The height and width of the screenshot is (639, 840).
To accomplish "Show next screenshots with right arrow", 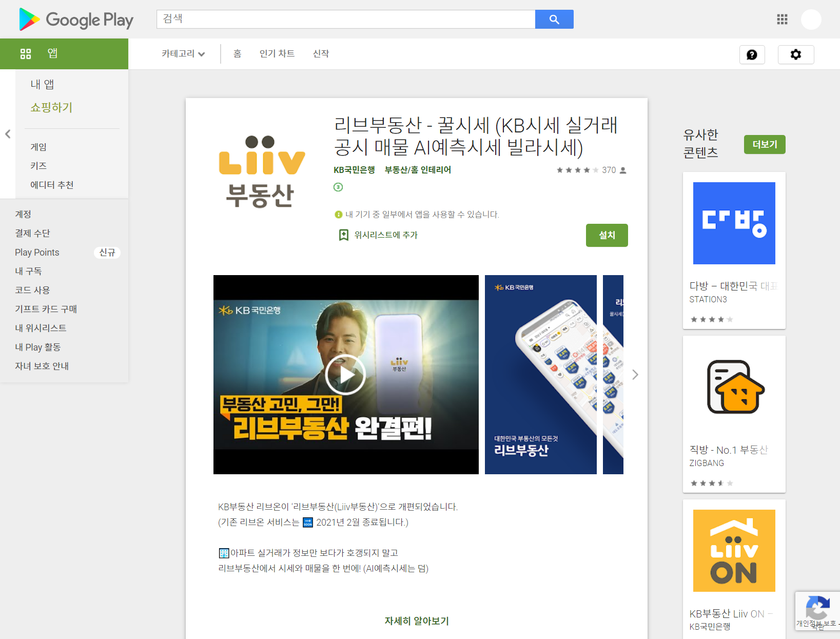I will 635,375.
